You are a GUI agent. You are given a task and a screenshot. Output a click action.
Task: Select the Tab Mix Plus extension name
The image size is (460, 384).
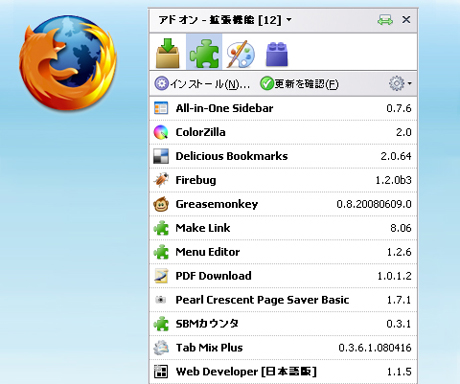coord(209,348)
